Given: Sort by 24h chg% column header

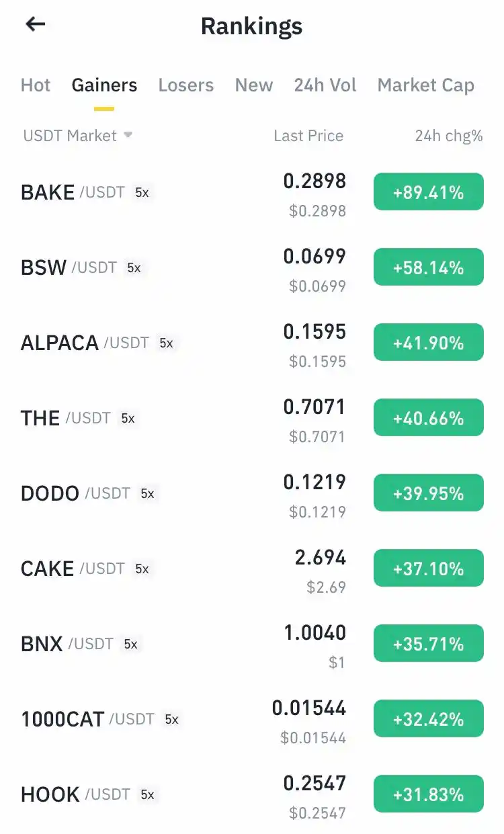Looking at the screenshot, I should [448, 136].
